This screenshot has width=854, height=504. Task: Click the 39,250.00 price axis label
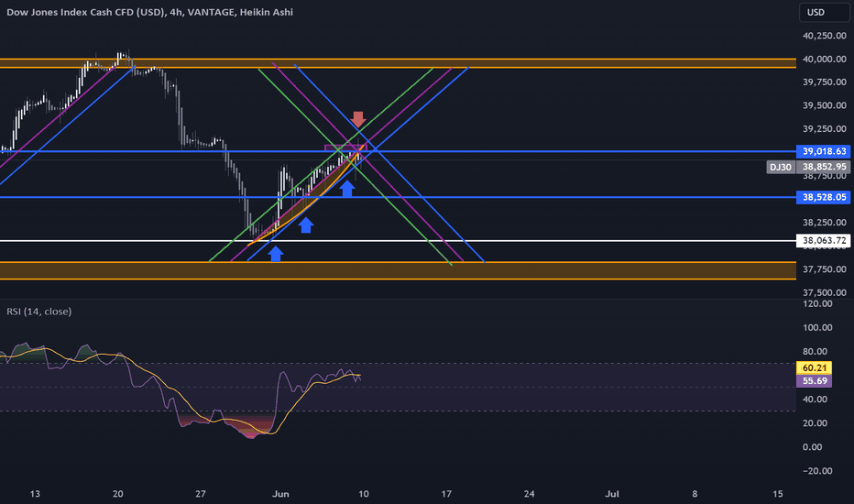(824, 128)
